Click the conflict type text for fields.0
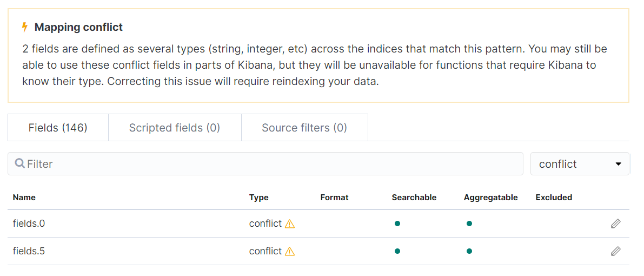This screenshot has width=644, height=276. (x=265, y=224)
